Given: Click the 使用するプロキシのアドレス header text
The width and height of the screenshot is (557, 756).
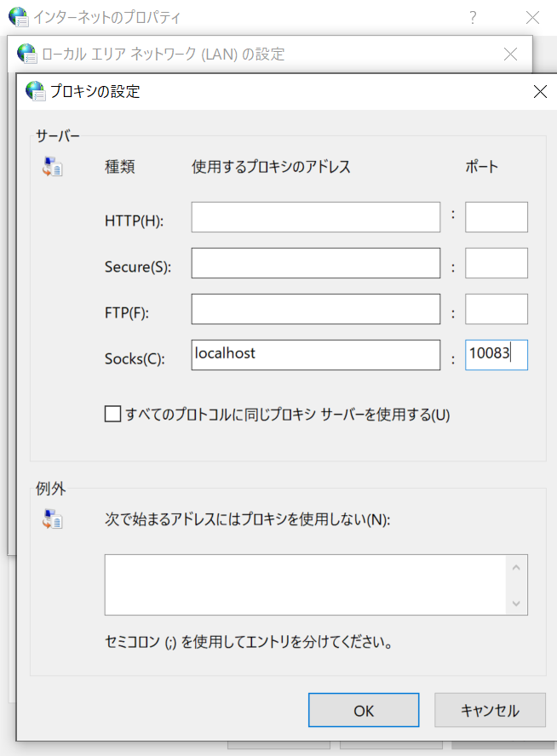Looking at the screenshot, I should [x=271, y=167].
